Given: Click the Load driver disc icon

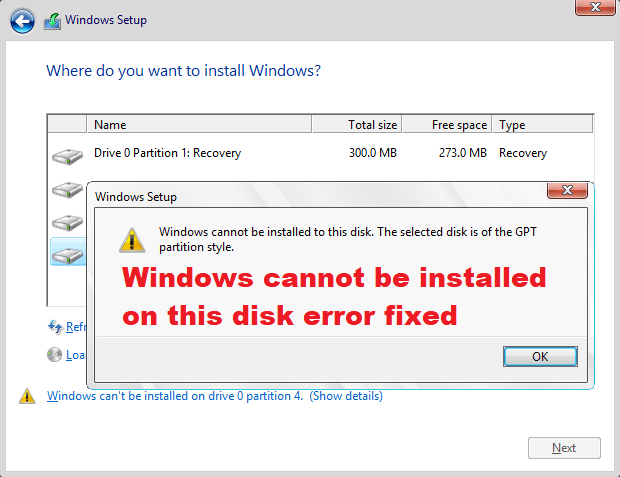Looking at the screenshot, I should pyautogui.click(x=54, y=355).
